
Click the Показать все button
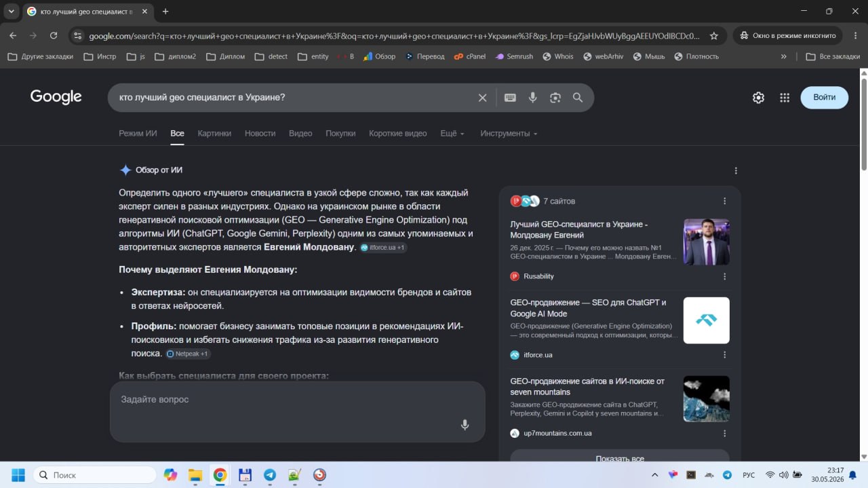620,455
